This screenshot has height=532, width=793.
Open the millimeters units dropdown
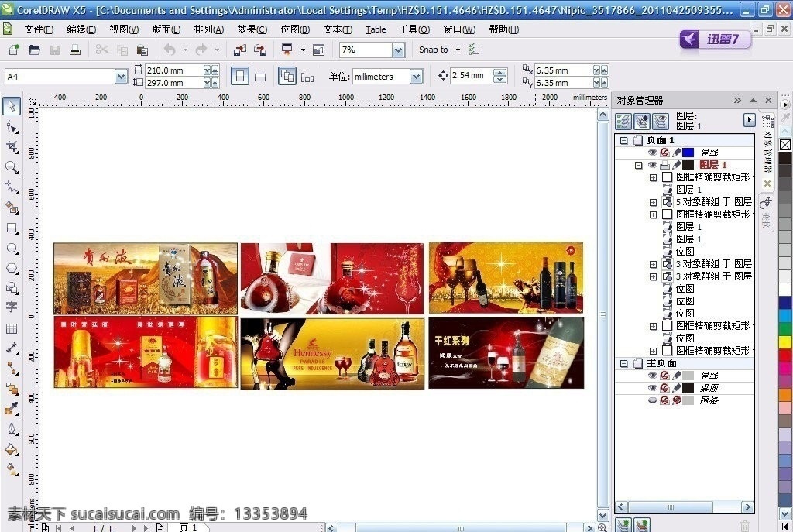pyautogui.click(x=416, y=77)
